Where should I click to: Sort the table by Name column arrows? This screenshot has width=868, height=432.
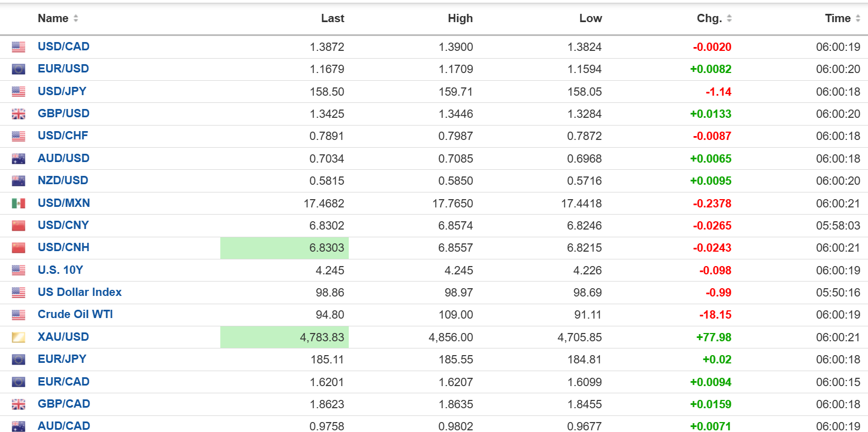click(76, 19)
